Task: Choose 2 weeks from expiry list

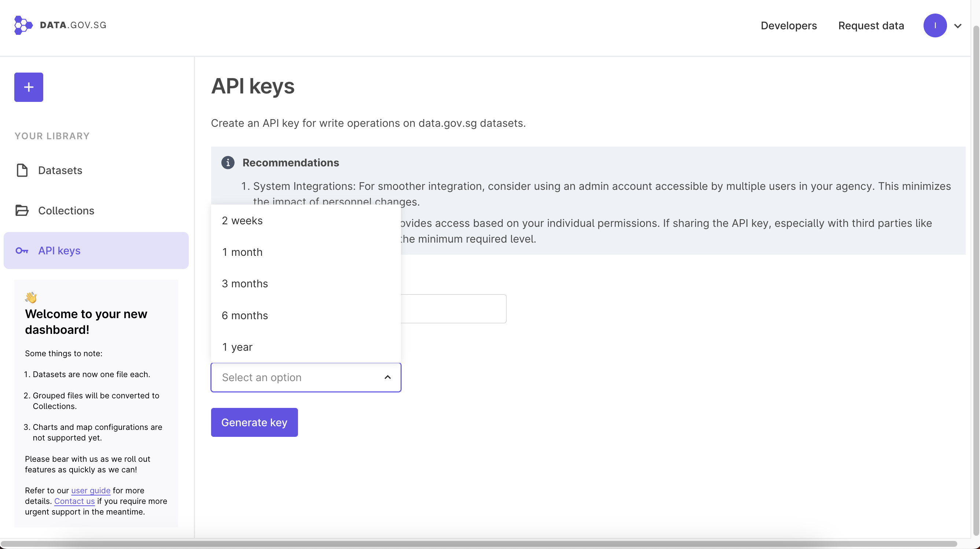Action: click(242, 221)
